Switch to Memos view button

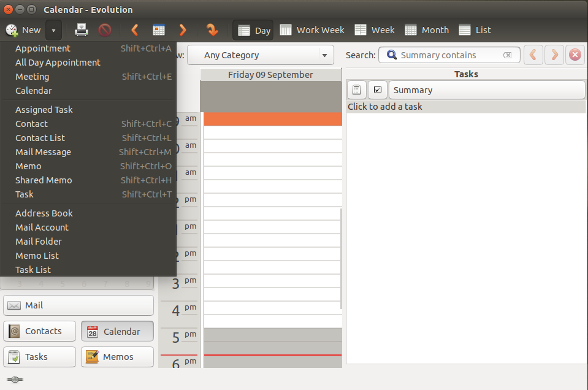(117, 357)
